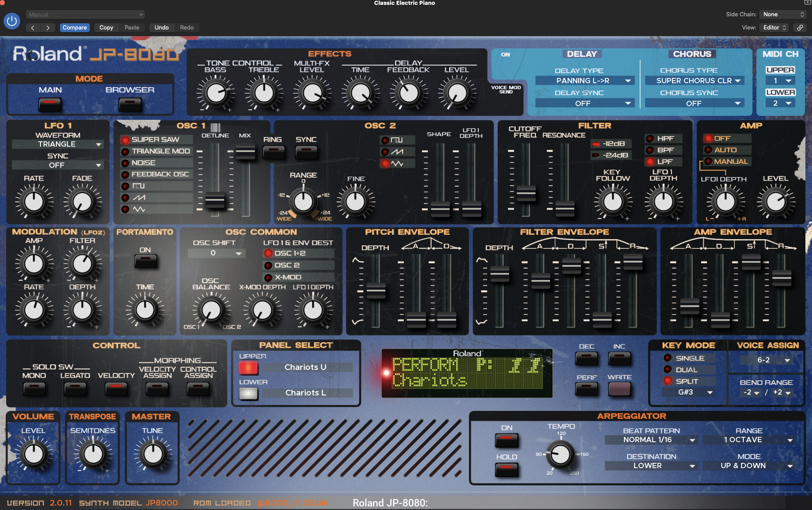Open the Manual preset menu
Screen dimensions: 812x510
click(x=85, y=15)
